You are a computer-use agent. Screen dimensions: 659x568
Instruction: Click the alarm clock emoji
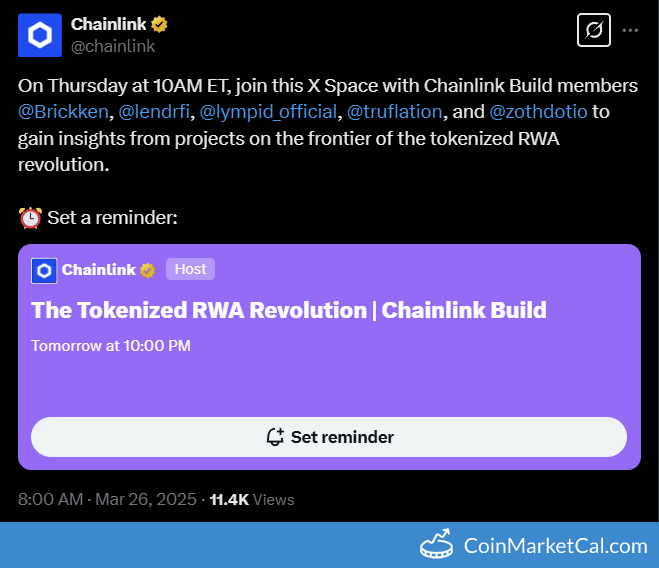pos(30,217)
